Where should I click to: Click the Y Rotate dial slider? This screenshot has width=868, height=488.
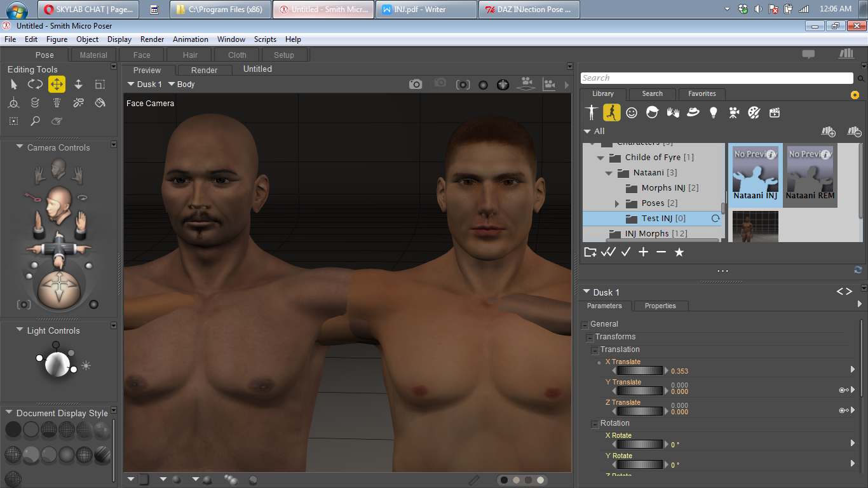click(x=641, y=464)
